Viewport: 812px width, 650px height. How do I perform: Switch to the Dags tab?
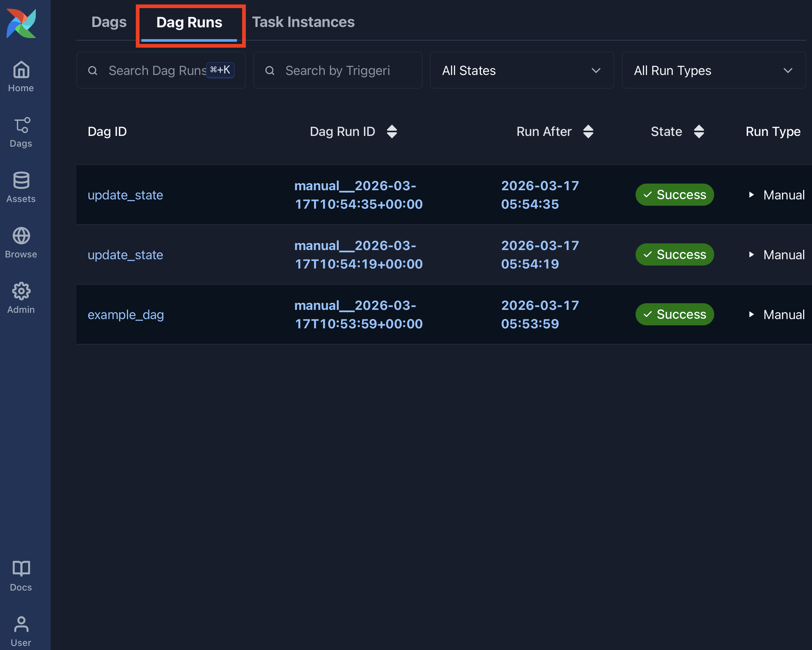[x=109, y=22]
